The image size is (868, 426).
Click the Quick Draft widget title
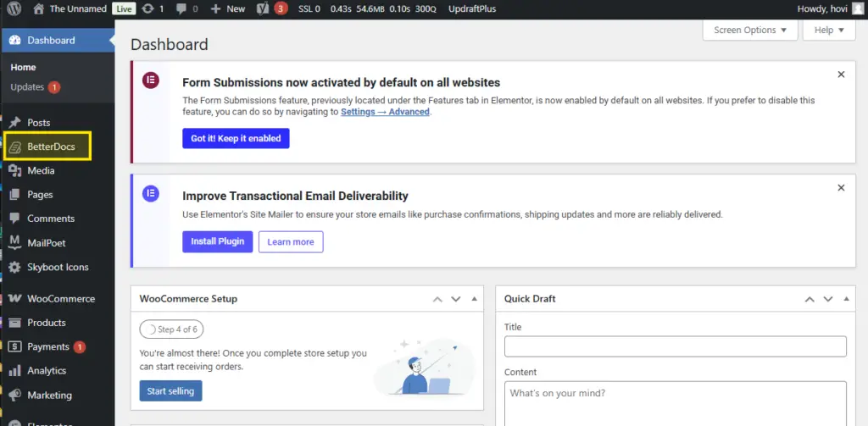[530, 299]
